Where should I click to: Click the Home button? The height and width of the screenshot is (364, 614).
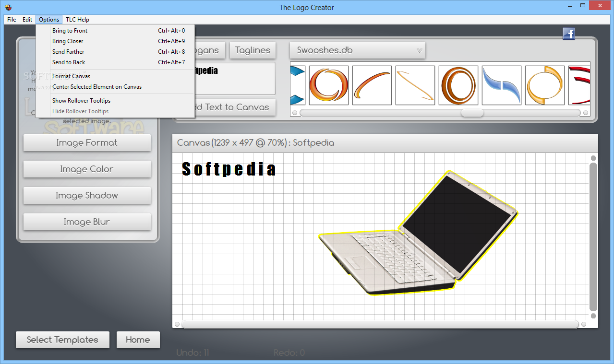tap(138, 340)
